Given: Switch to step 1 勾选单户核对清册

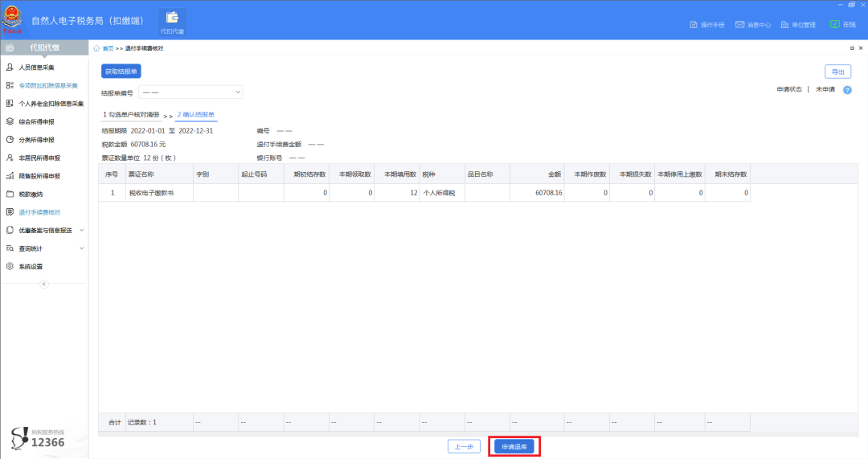Looking at the screenshot, I should coord(131,115).
